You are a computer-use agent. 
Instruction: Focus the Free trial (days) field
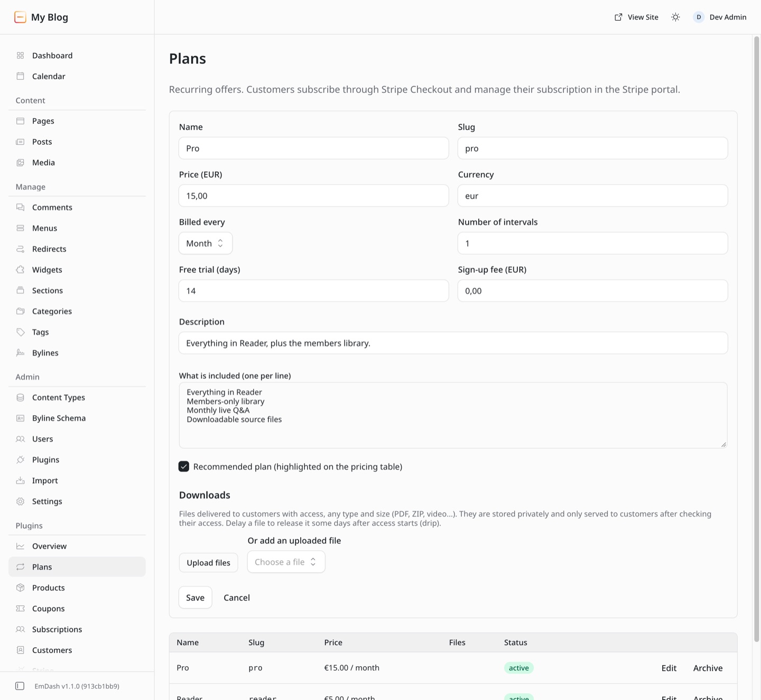[x=314, y=291]
